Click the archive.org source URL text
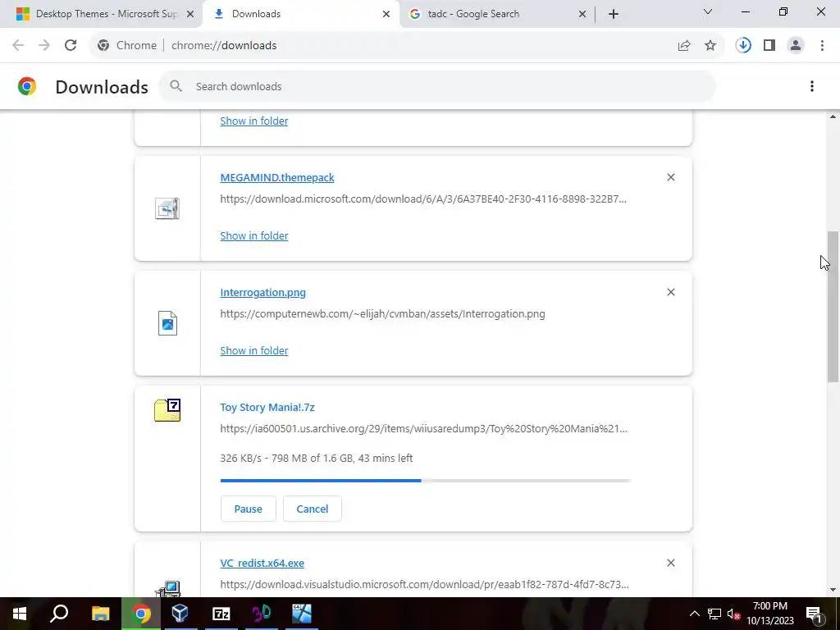The width and height of the screenshot is (840, 630). pyautogui.click(x=424, y=428)
